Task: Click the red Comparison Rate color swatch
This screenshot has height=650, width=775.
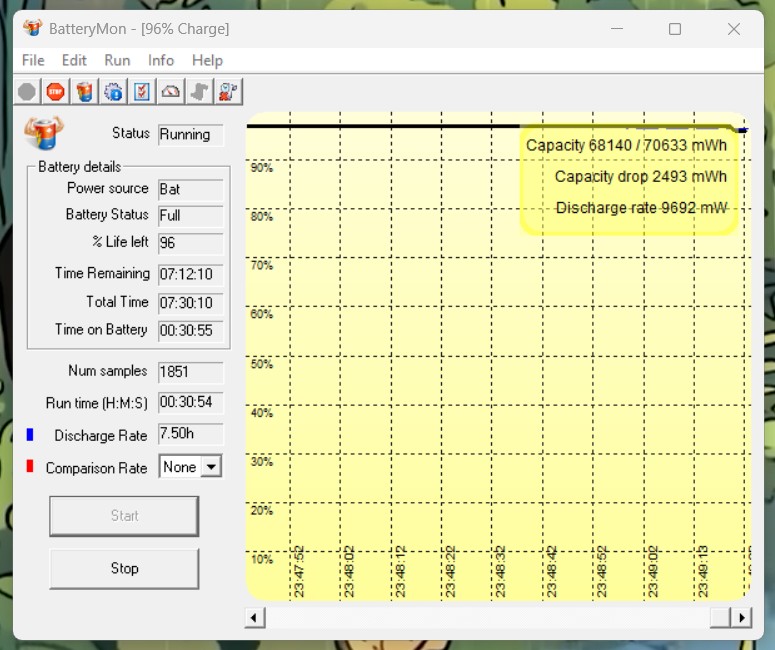Action: 30,466
